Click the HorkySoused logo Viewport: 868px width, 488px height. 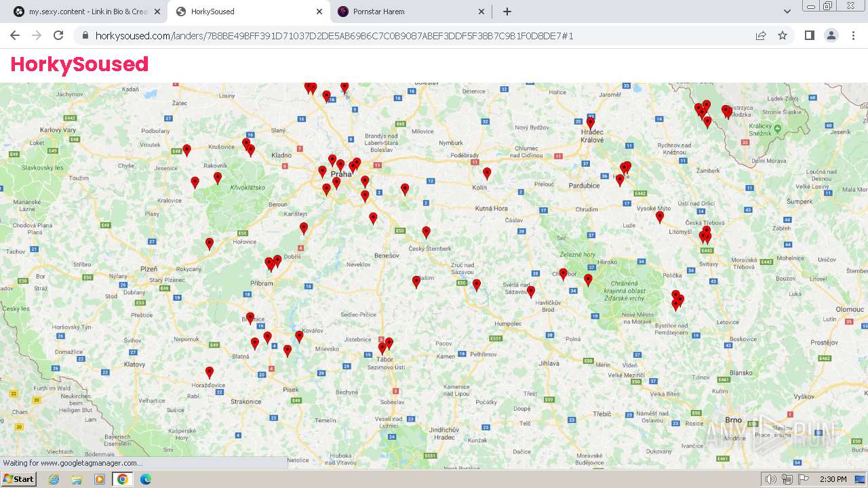coord(79,64)
